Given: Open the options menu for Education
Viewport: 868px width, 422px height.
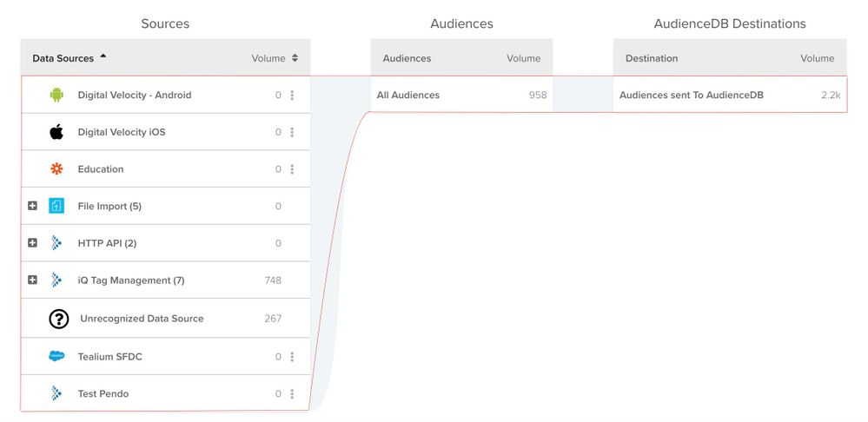Looking at the screenshot, I should [292, 169].
